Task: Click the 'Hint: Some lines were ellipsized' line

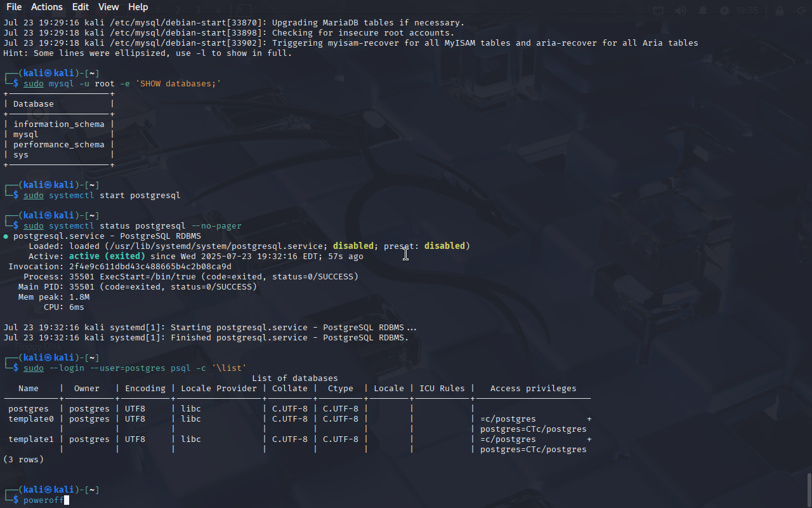Action: point(148,53)
